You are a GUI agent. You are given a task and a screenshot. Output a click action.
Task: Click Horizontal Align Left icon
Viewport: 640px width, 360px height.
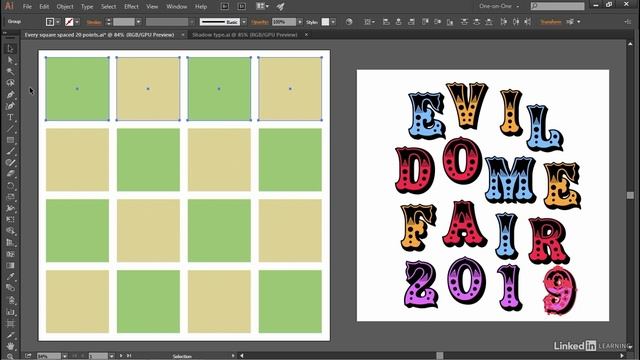click(x=386, y=22)
